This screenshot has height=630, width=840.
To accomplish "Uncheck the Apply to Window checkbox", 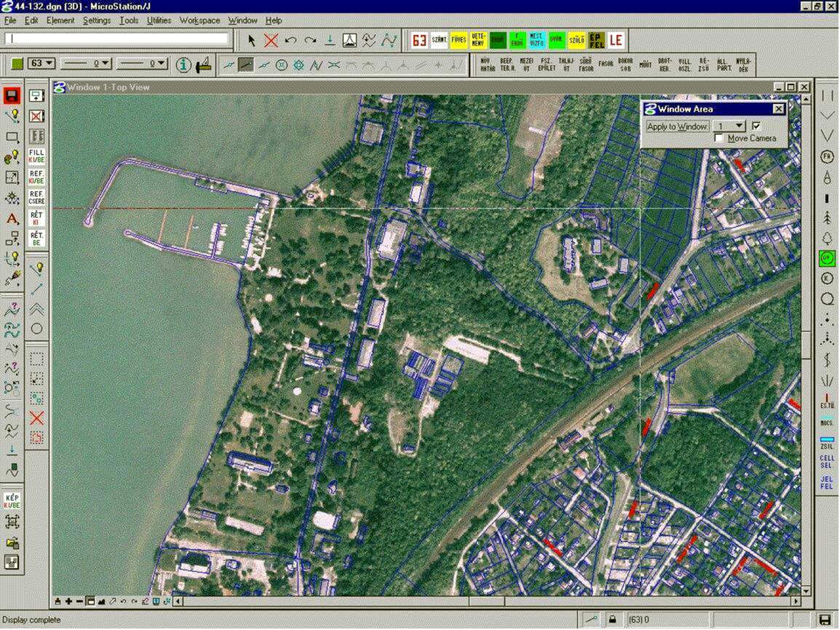I will click(x=756, y=126).
